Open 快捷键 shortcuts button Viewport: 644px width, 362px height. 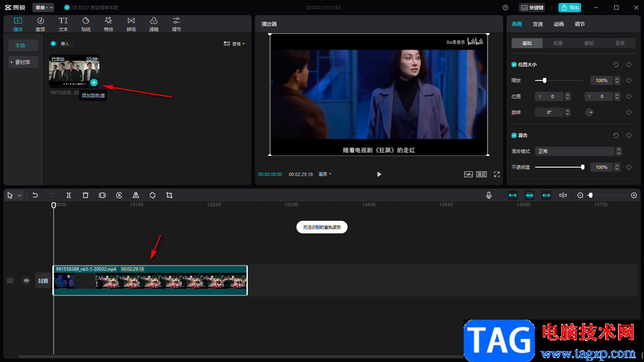pyautogui.click(x=532, y=8)
